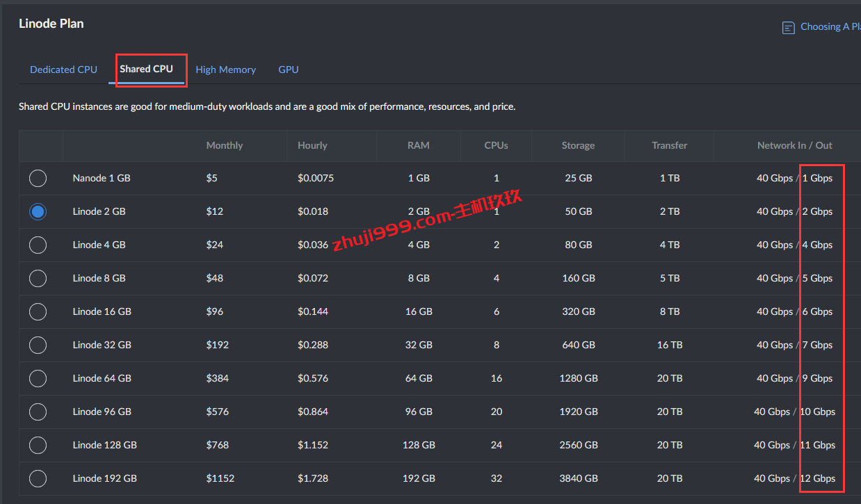Click the Linode 192 GB plan name
861x504 pixels.
[104, 478]
